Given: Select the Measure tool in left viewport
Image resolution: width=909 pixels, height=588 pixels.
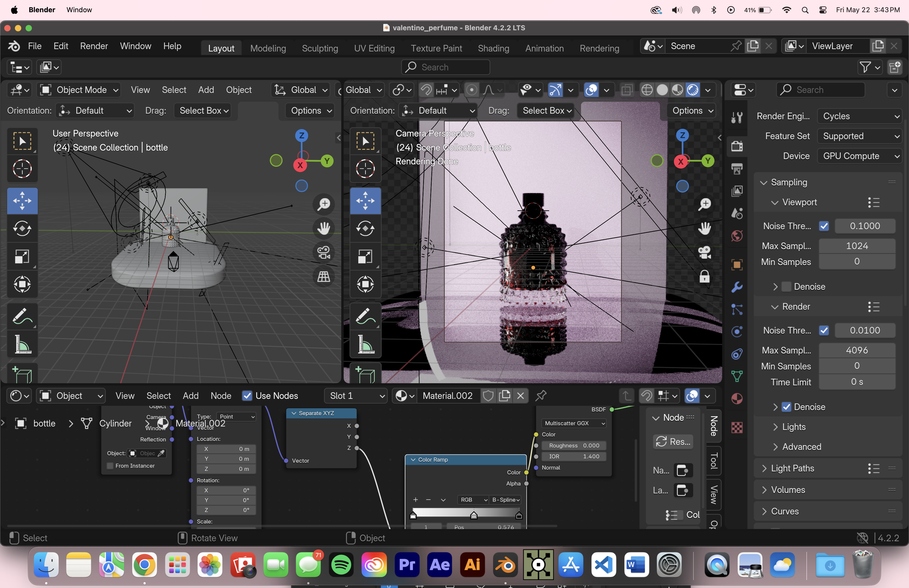Looking at the screenshot, I should (x=22, y=344).
